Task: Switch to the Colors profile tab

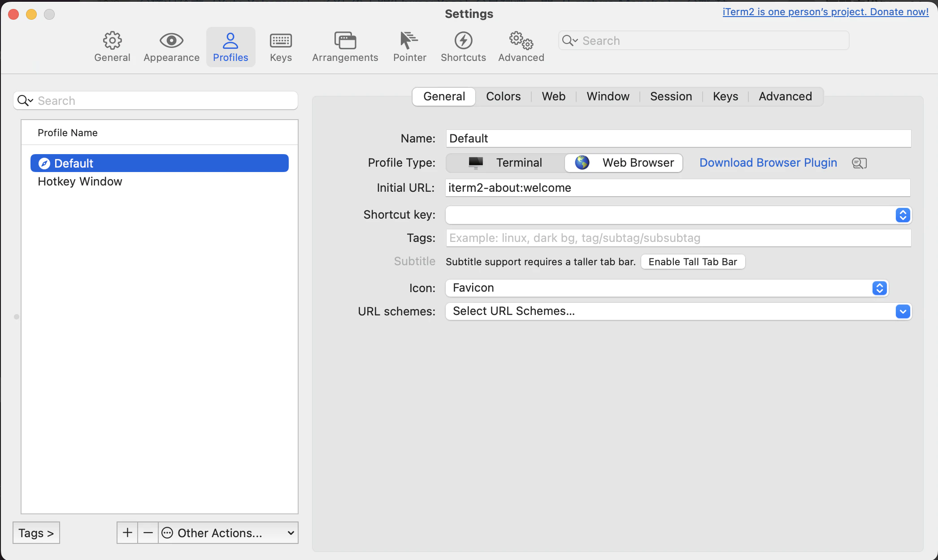Action: click(x=503, y=97)
